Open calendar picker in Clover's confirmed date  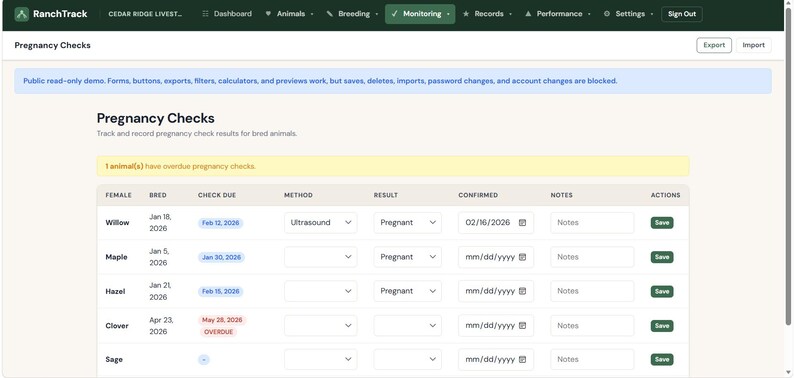click(x=523, y=325)
